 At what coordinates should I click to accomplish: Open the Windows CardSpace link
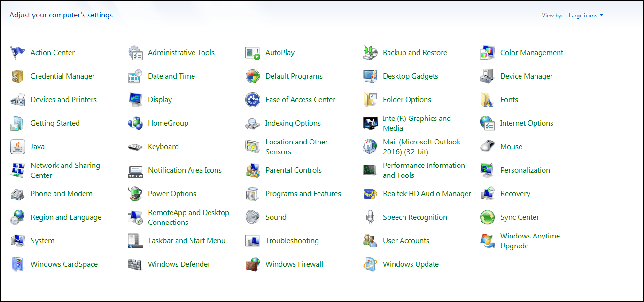(64, 264)
